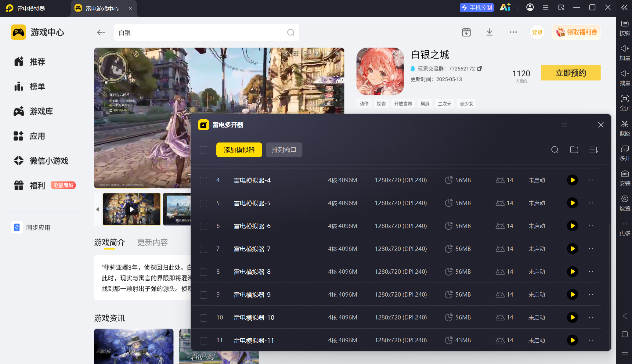632x364 pixels.
Task: Check the box for 雷电模拟器-4
Action: click(204, 180)
